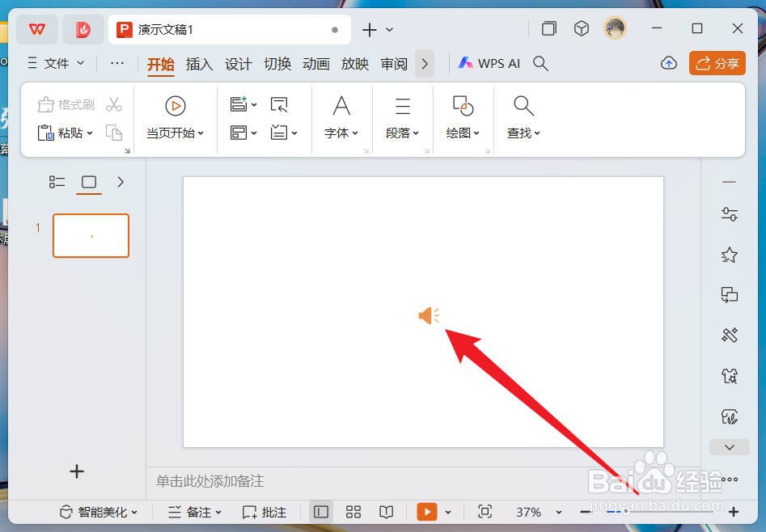
Task: Open reading view with the book icon
Action: [386, 512]
